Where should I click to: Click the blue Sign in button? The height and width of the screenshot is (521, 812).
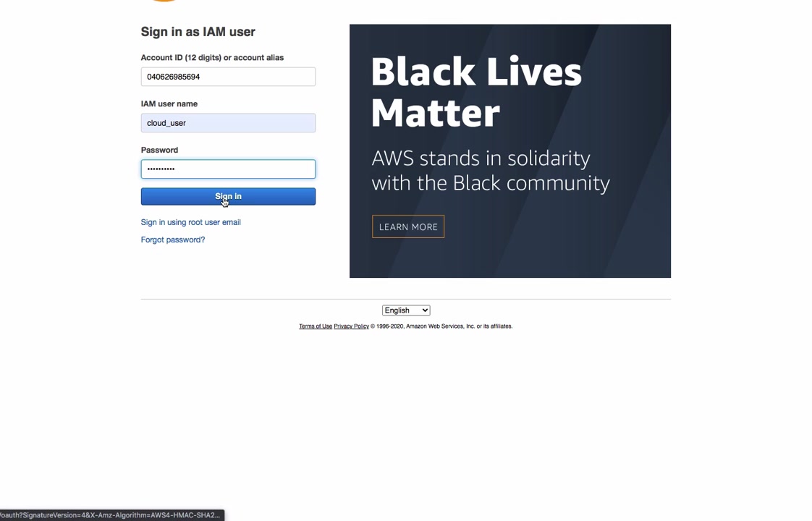[x=228, y=196]
